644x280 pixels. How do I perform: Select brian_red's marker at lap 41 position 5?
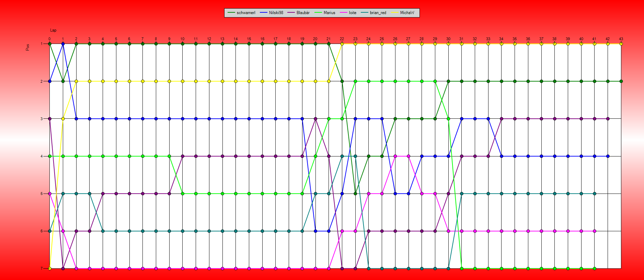coord(595,194)
